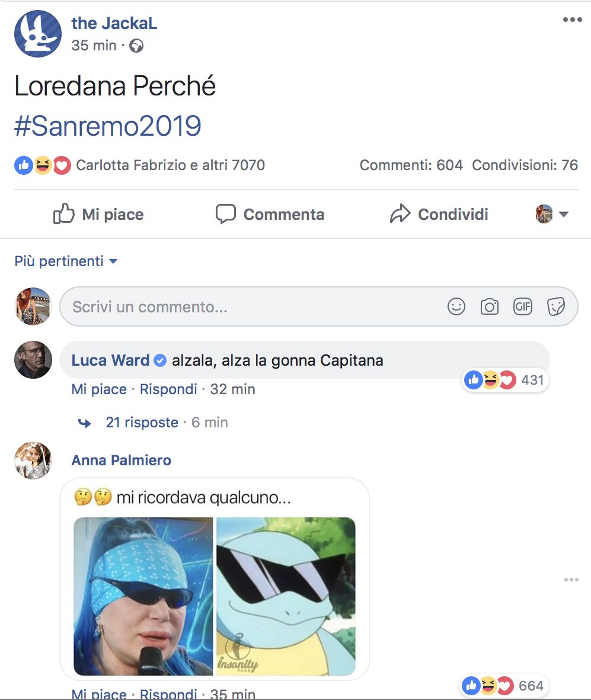
Task: View reactions on Luca Ward's comment
Action: pyautogui.click(x=505, y=381)
